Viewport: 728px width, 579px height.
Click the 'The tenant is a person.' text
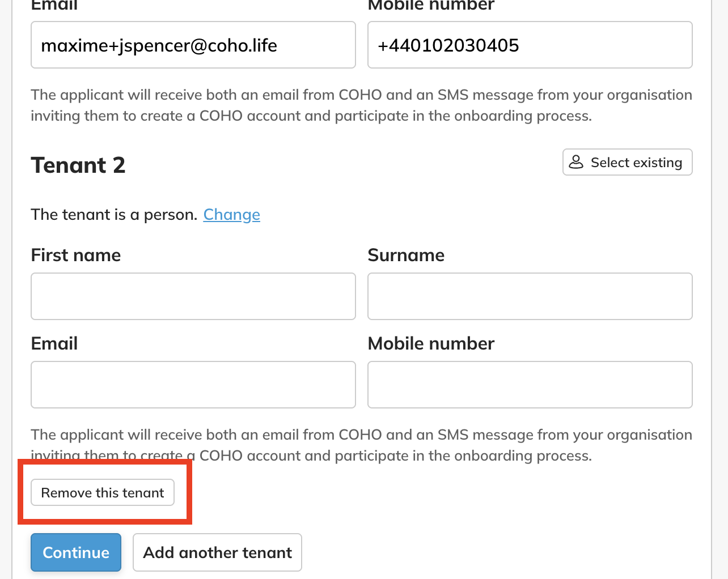tap(114, 215)
